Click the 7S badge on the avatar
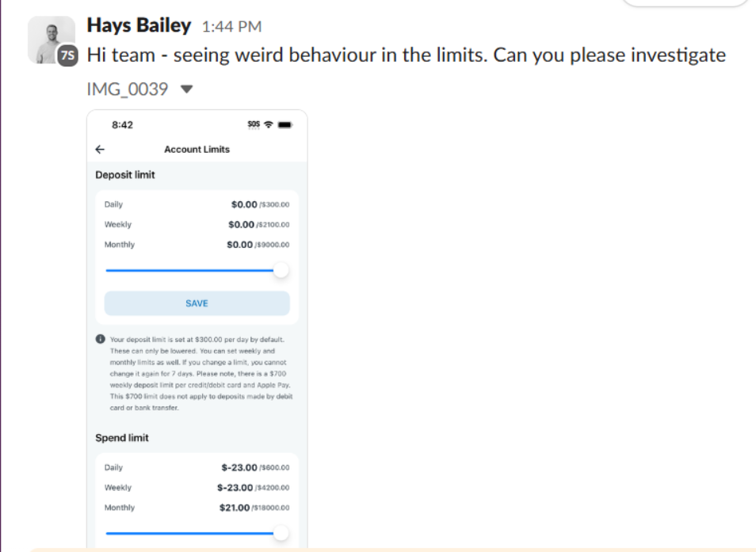 [x=68, y=56]
